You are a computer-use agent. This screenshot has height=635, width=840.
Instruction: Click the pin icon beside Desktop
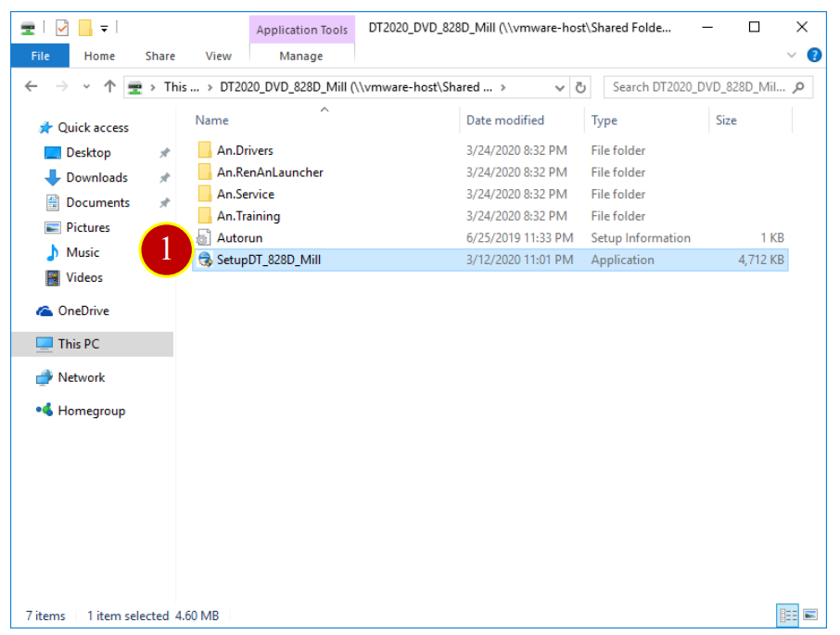[164, 153]
